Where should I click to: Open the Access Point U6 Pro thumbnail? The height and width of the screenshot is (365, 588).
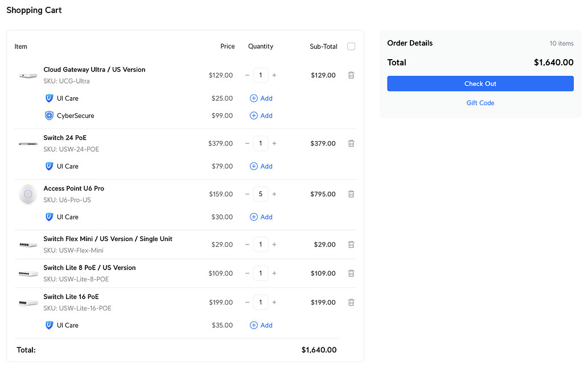point(27,194)
